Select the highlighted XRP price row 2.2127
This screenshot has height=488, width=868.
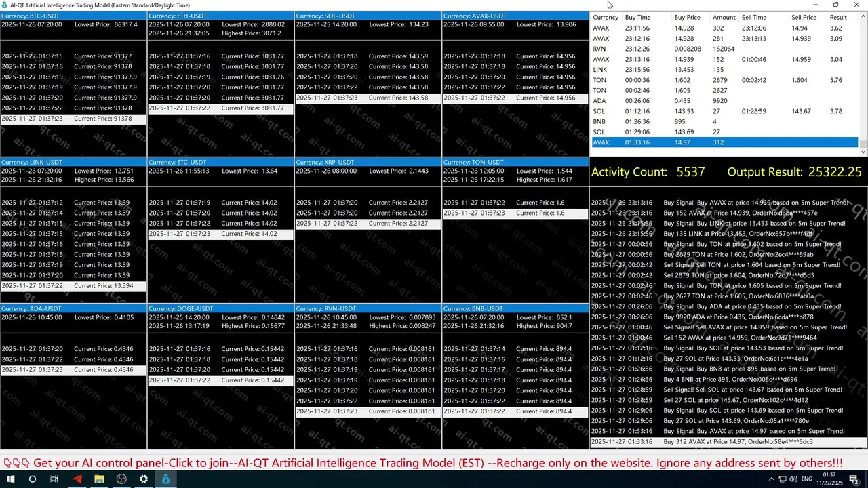[368, 224]
